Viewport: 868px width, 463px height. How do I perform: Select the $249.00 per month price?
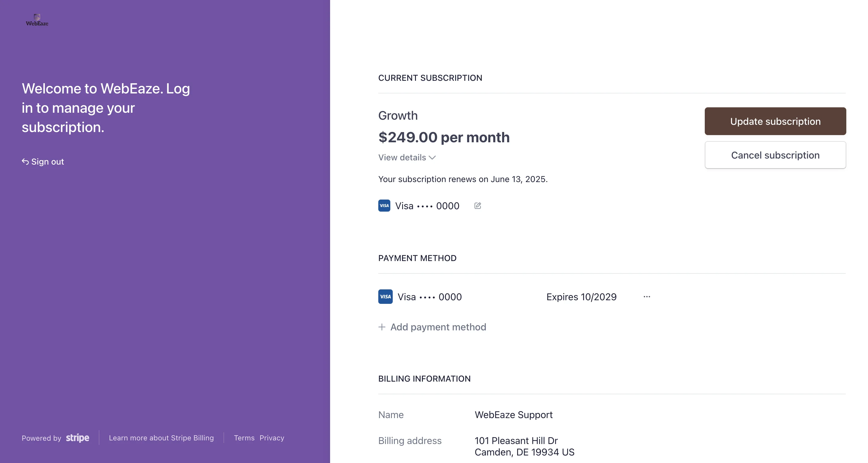coord(444,137)
